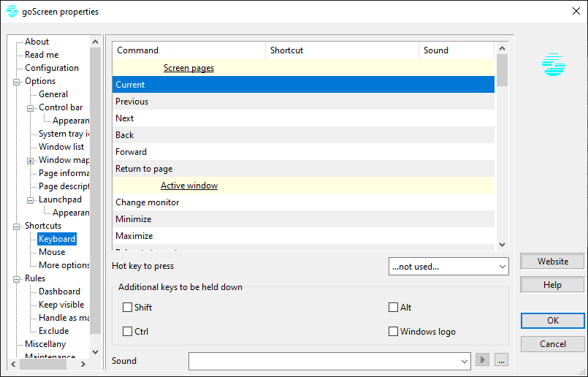Select Dashboard under Rules
Screen dimensions: 588x377
[x=59, y=292]
